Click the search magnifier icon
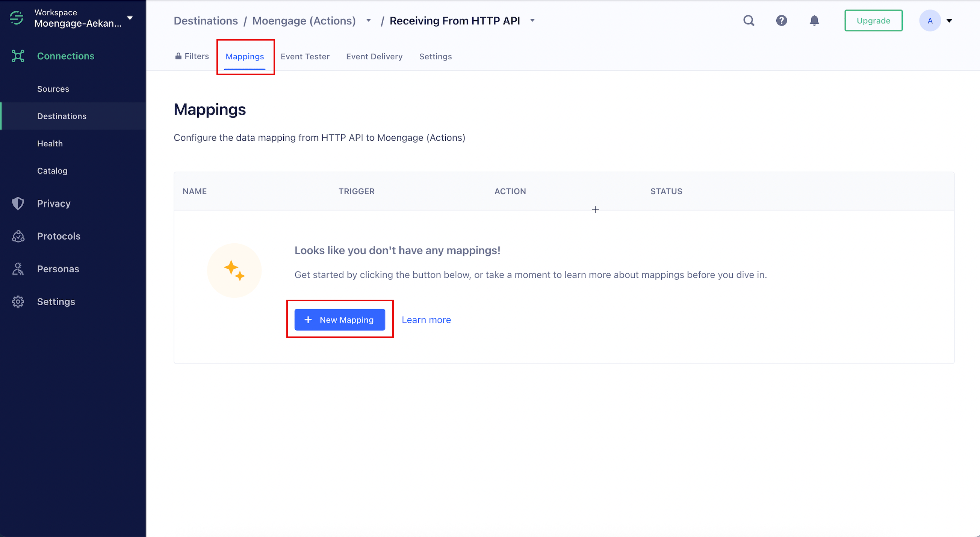 [749, 21]
